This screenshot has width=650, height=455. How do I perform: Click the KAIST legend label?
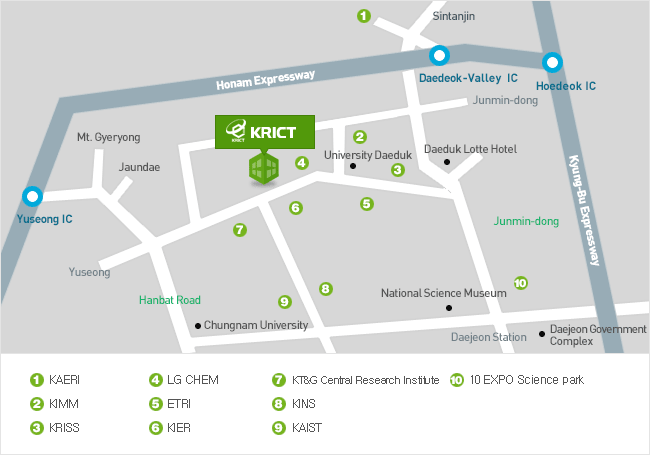pos(307,428)
